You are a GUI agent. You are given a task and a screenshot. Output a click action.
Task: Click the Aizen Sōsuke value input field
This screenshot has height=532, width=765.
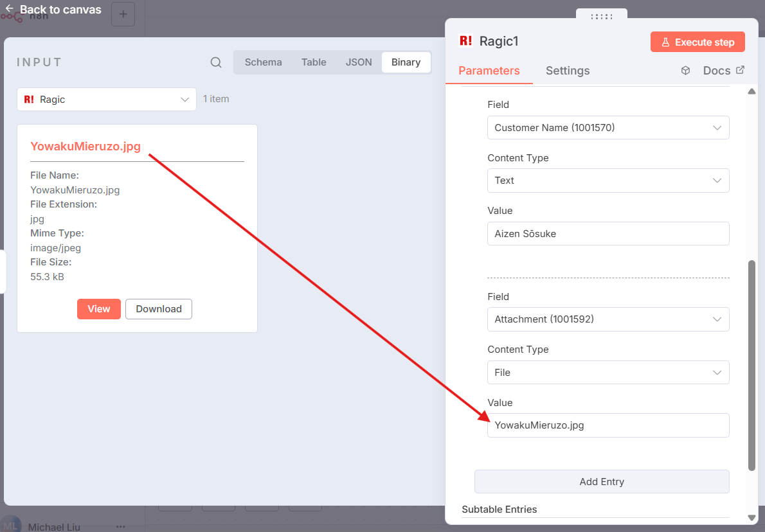pos(607,234)
